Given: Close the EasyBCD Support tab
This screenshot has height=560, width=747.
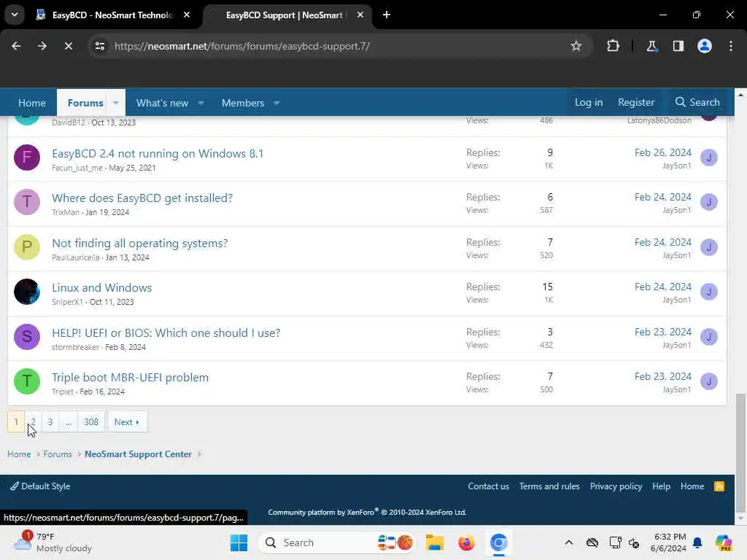Looking at the screenshot, I should 360,15.
